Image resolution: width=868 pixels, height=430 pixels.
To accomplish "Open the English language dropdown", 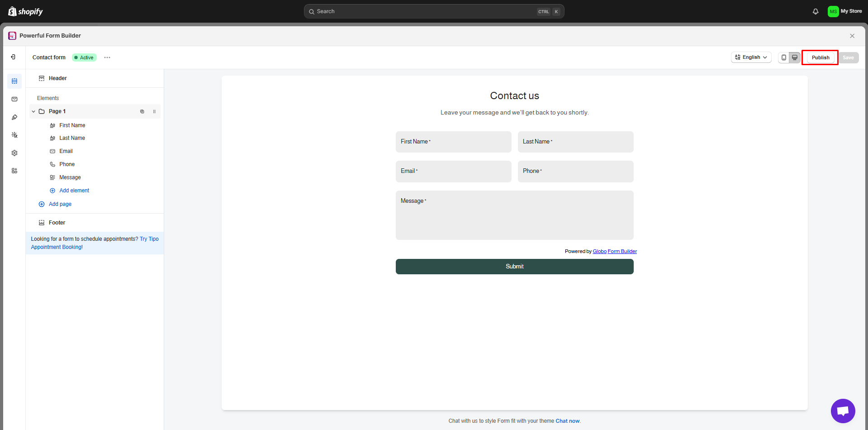I will click(x=751, y=57).
